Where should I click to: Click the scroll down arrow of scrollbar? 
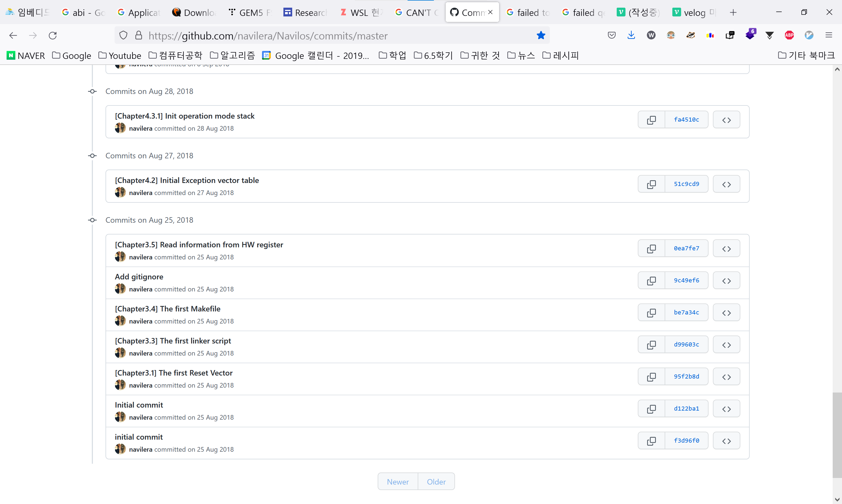(837, 499)
